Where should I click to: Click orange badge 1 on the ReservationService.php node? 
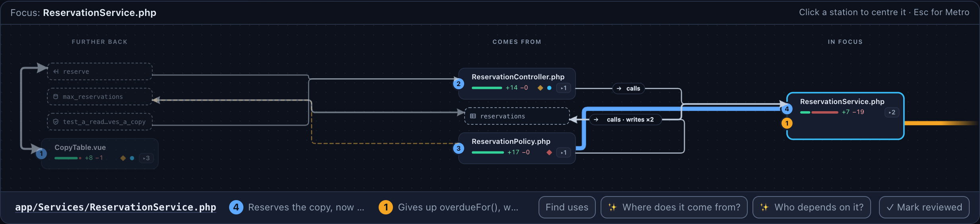pyautogui.click(x=787, y=123)
